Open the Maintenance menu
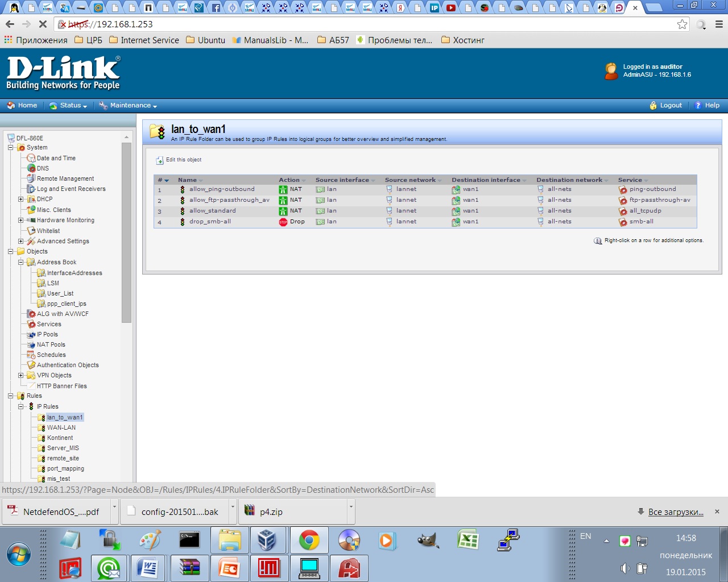The image size is (728, 582). pyautogui.click(x=128, y=105)
